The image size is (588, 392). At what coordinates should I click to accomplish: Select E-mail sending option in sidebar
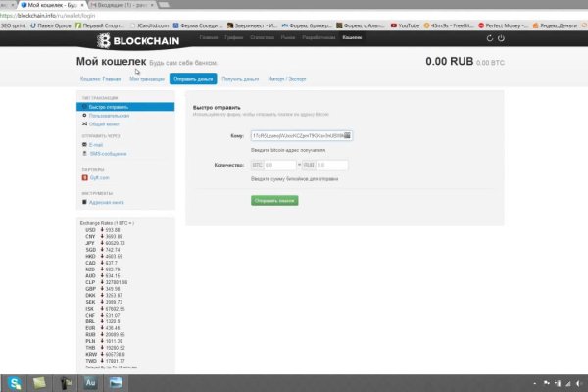(95, 144)
